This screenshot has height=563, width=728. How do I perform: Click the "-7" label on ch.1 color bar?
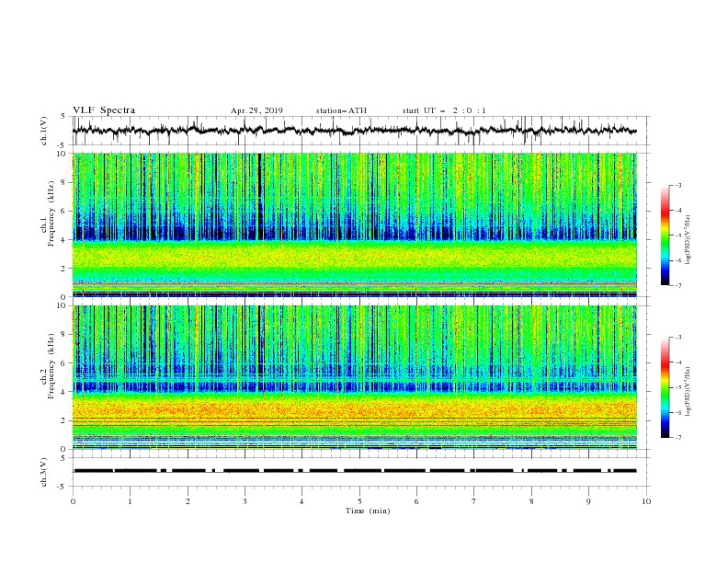point(678,286)
